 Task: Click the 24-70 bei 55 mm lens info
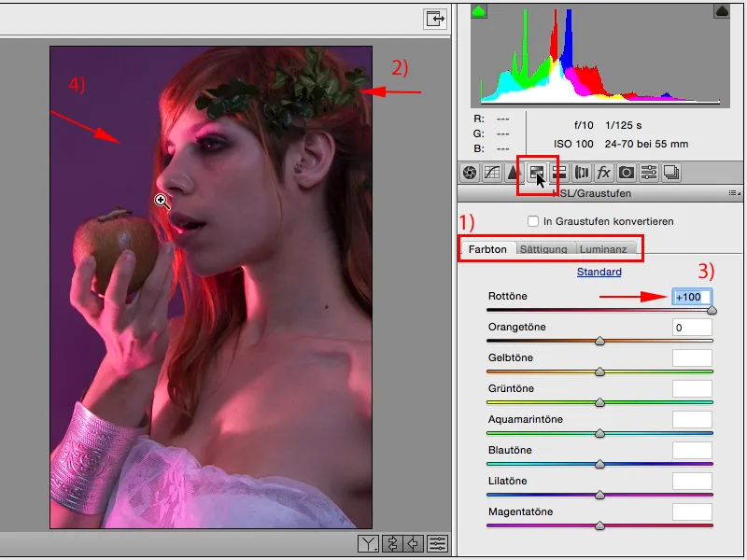[646, 144]
